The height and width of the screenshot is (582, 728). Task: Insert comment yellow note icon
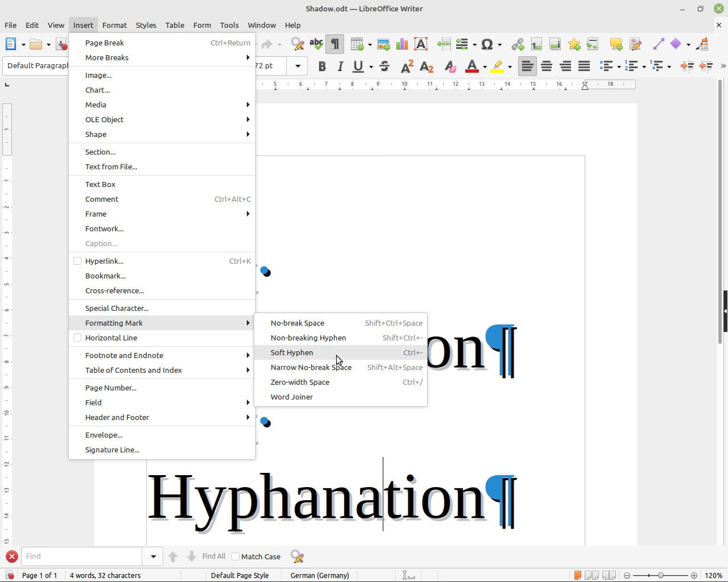(616, 44)
